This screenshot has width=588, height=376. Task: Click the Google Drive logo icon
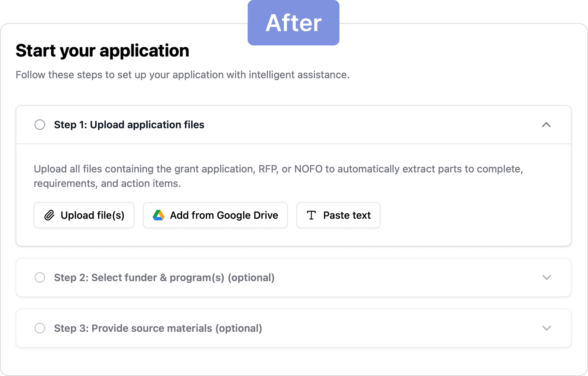coord(159,215)
